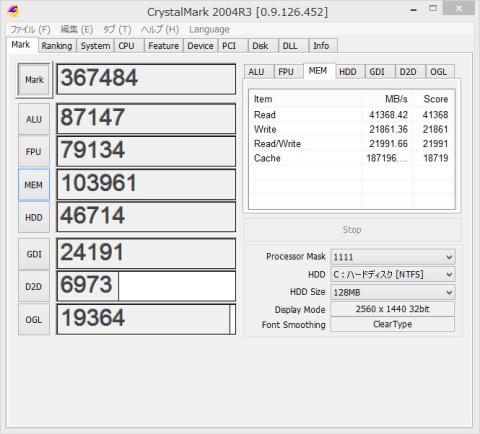
Task: Switch to the Ranking tab
Action: pos(57,46)
